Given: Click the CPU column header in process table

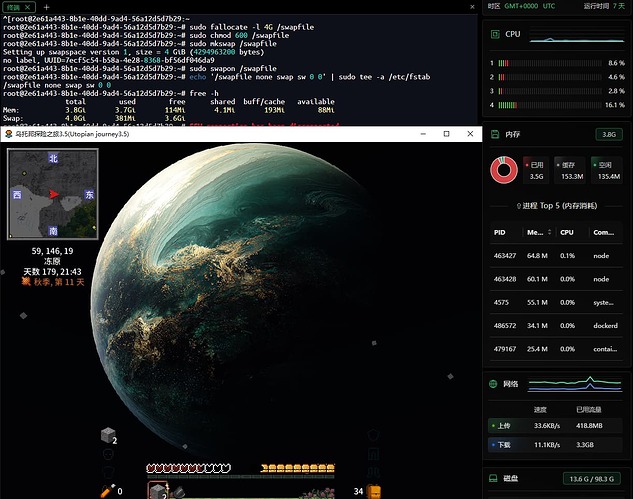Looking at the screenshot, I should pyautogui.click(x=567, y=233).
